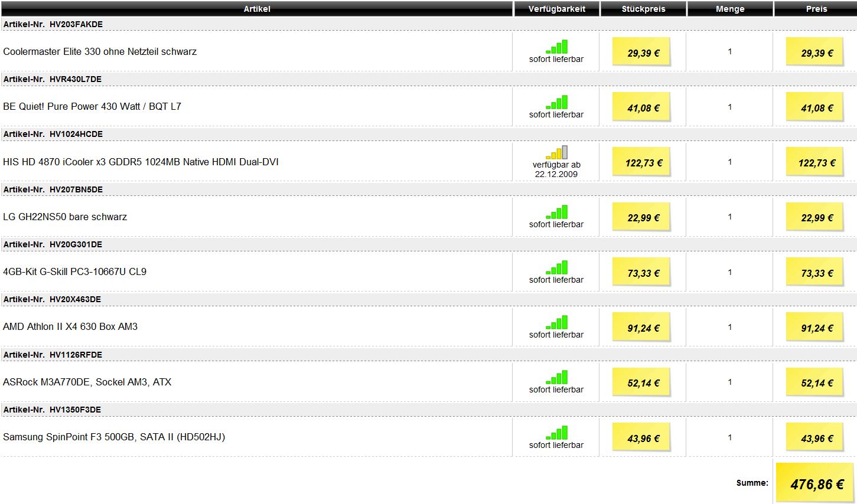Click the Menge column header
The image size is (857, 504).
[730, 9]
